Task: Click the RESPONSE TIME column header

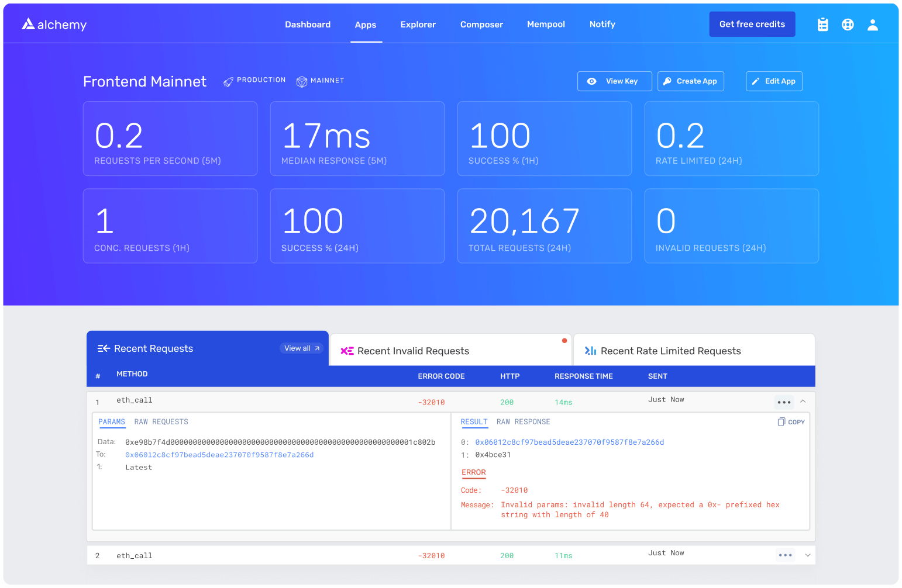Action: point(583,376)
